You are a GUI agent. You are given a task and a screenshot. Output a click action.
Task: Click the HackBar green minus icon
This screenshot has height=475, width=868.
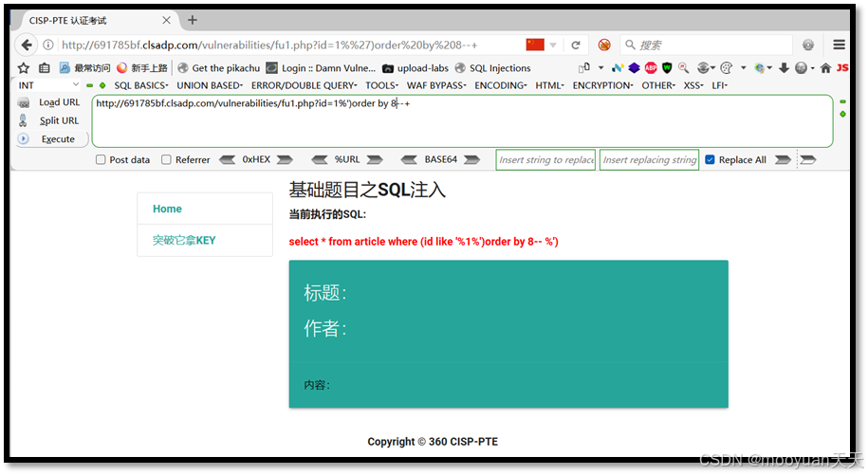[x=90, y=85]
